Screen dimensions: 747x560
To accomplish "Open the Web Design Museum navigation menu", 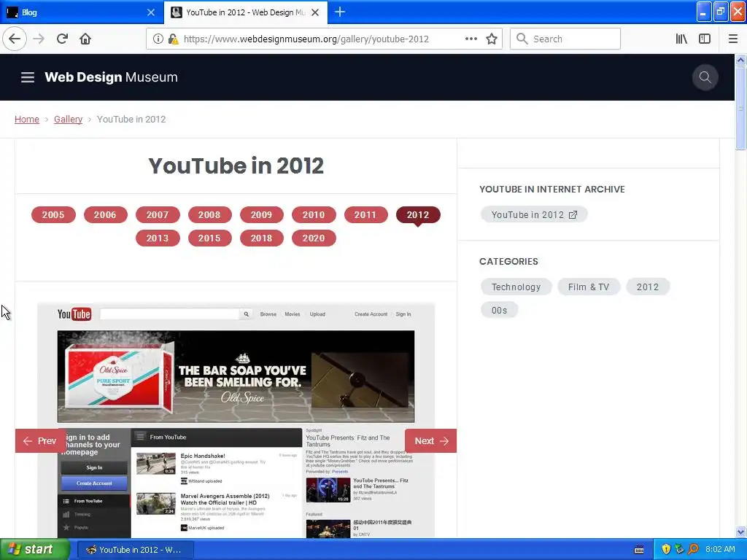I will tap(28, 77).
